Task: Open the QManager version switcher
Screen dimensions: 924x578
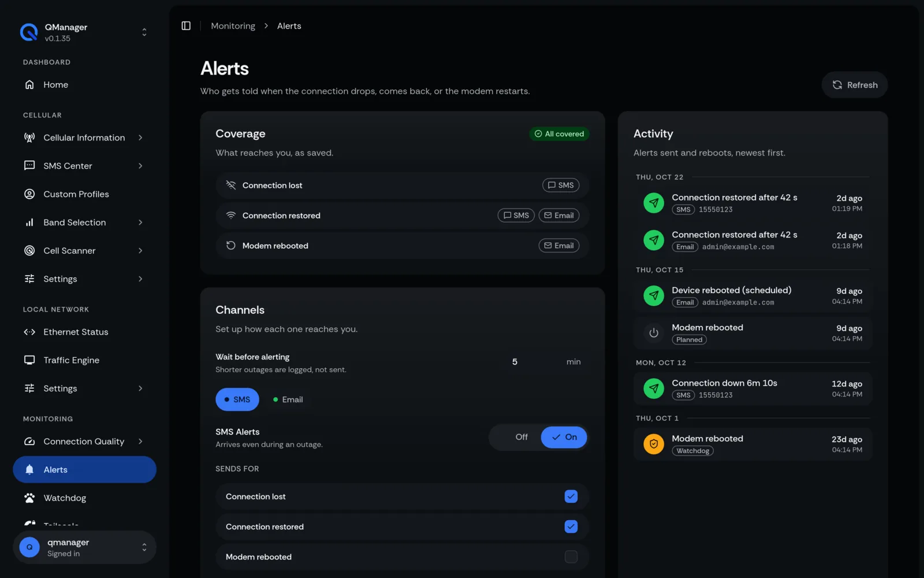Action: click(84, 32)
